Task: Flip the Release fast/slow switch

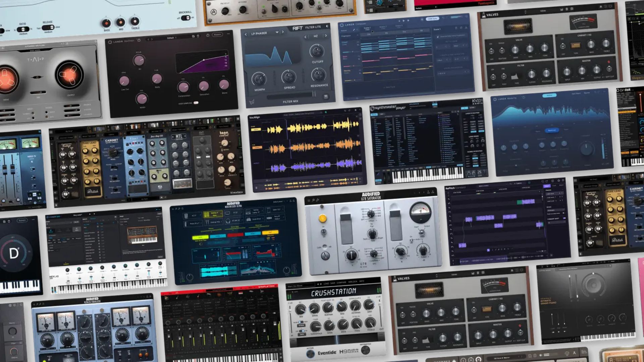Action: click(48, 27)
